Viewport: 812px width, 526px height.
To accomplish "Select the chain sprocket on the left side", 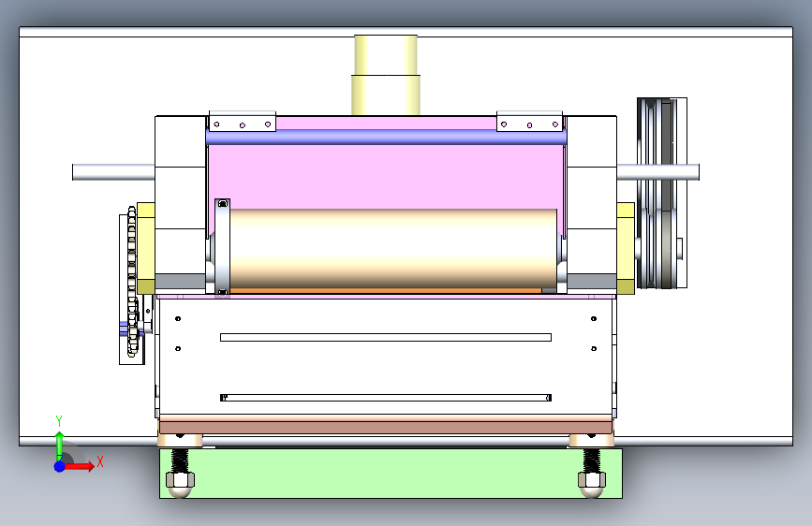I will click(133, 281).
